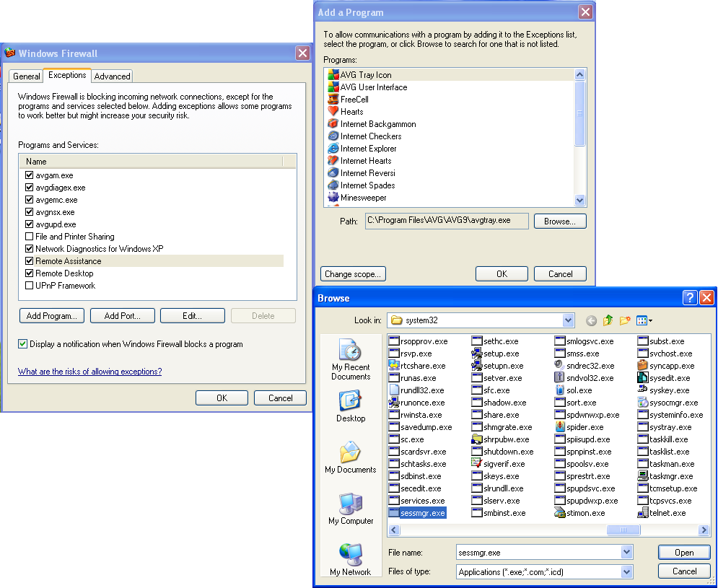
Task: Click file list horizontal scroll right arrow
Action: click(x=704, y=530)
